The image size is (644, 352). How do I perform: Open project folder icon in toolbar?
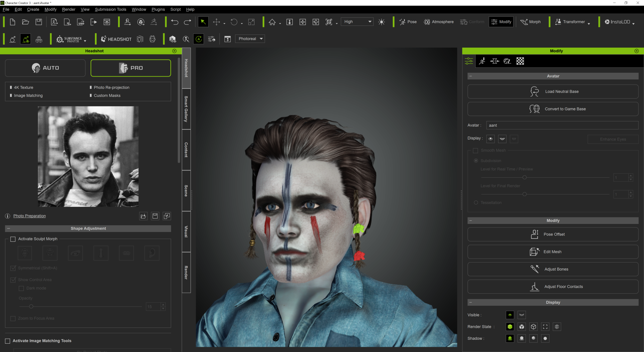25,22
